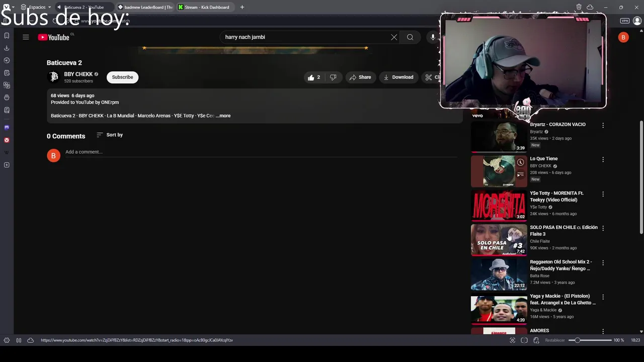The width and height of the screenshot is (644, 362).
Task: Open Reggaeton Old School Mix thumbnail
Action: tap(499, 275)
